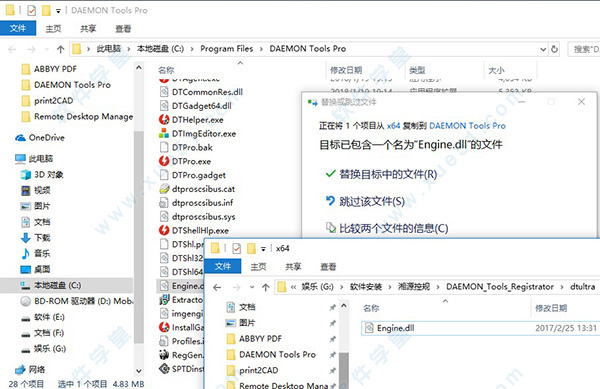Choose 替换目标中的文件(R) option
This screenshot has height=389, width=600.
coord(388,174)
